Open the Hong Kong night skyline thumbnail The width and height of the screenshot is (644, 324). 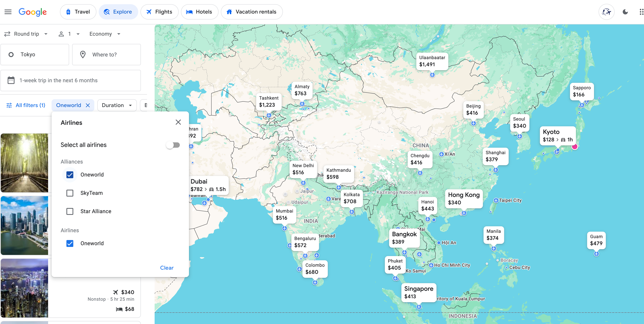tap(24, 288)
